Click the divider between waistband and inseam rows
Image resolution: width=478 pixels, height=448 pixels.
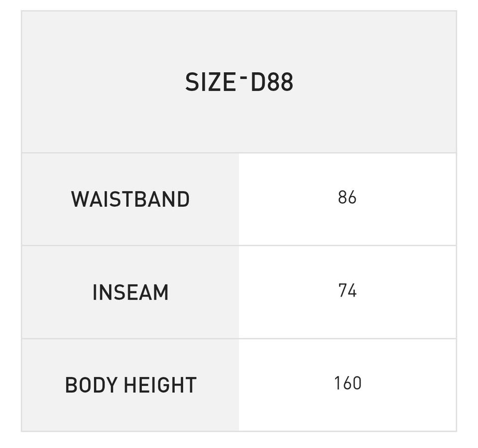coord(239,246)
